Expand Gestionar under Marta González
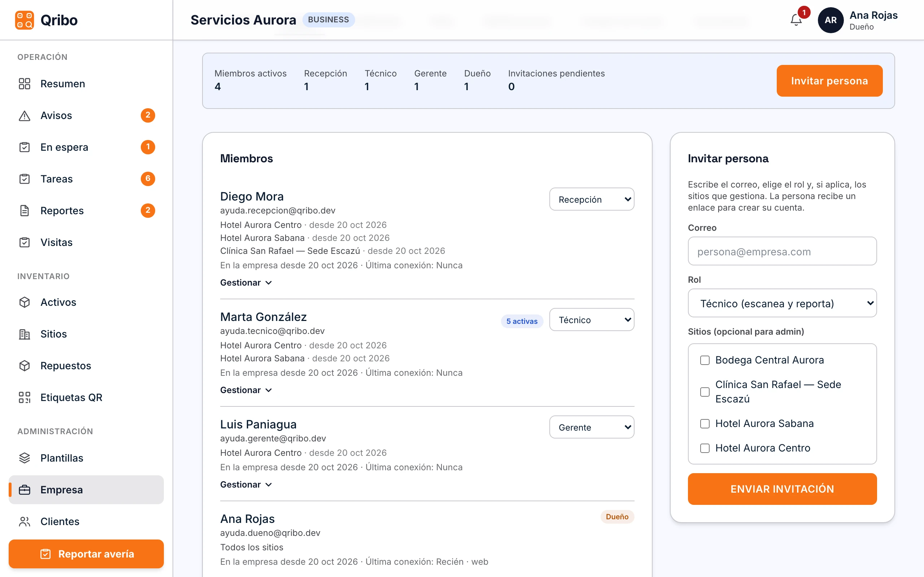Screen dimensions: 924x577 (x=246, y=390)
